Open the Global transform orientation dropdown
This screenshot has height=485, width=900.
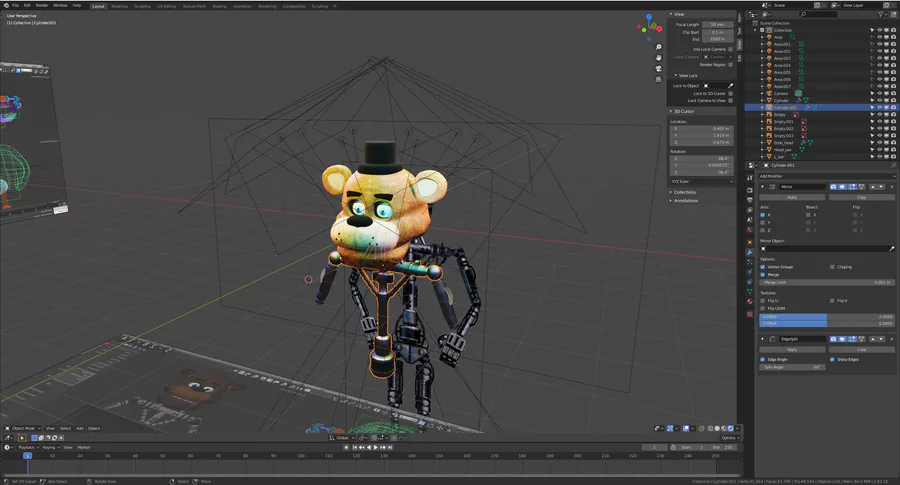pos(343,438)
